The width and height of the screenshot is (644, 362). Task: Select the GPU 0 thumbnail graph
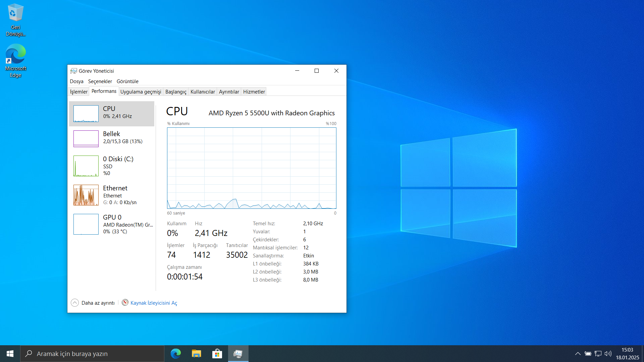click(x=86, y=224)
